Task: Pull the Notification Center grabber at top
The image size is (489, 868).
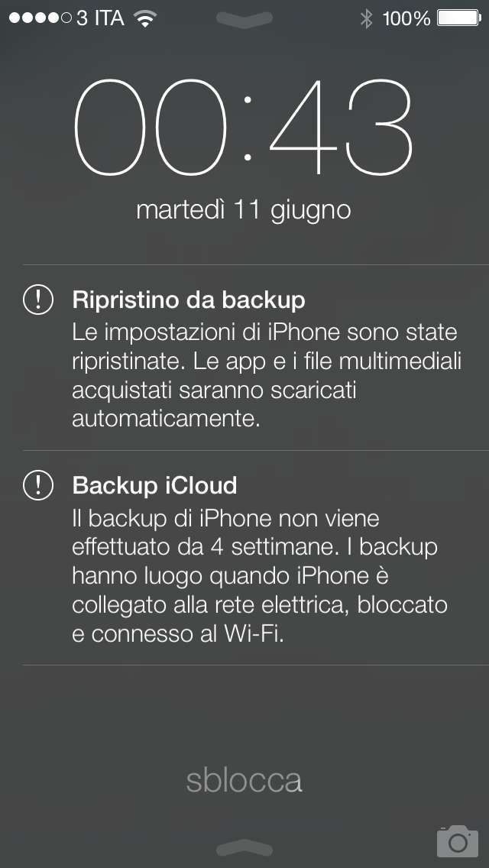Action: [244, 19]
